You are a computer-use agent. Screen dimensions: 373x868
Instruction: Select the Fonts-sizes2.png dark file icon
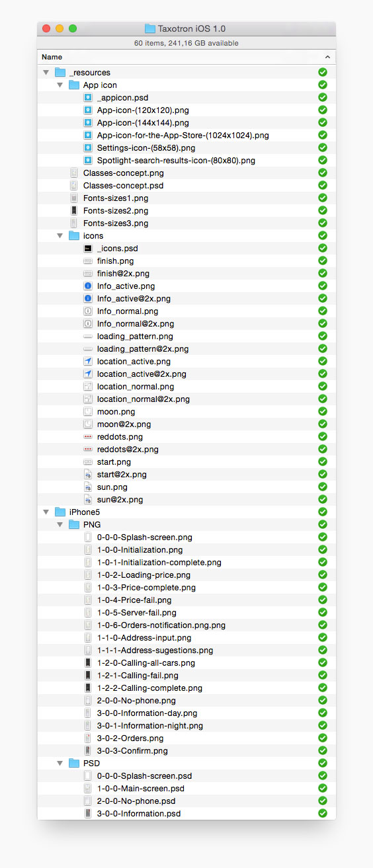coord(74,210)
